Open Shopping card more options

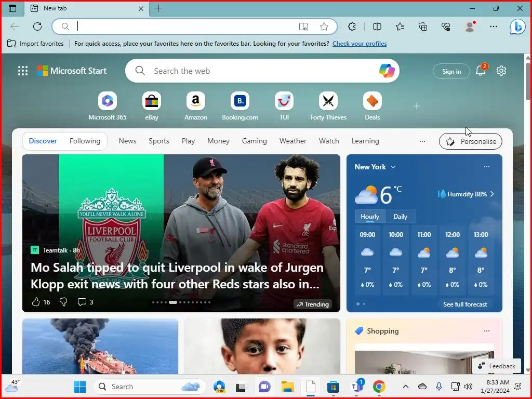(x=487, y=331)
